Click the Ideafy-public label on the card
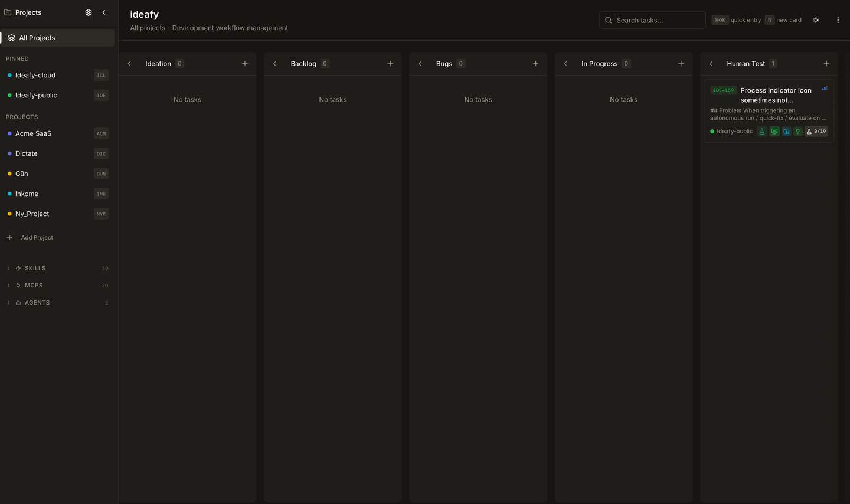The height and width of the screenshot is (504, 850). [x=734, y=132]
